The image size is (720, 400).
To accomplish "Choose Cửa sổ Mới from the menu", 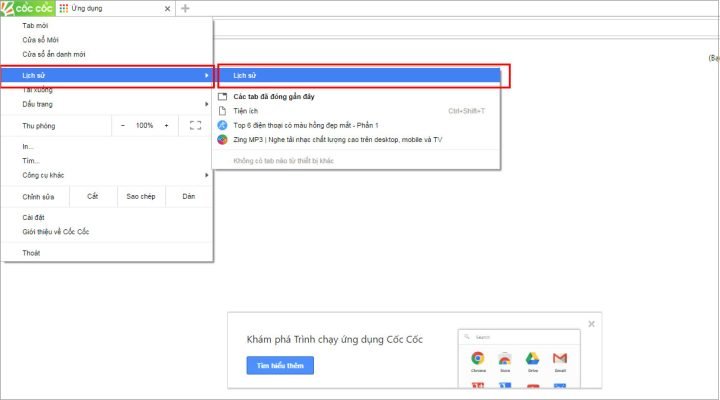I will pyautogui.click(x=107, y=40).
